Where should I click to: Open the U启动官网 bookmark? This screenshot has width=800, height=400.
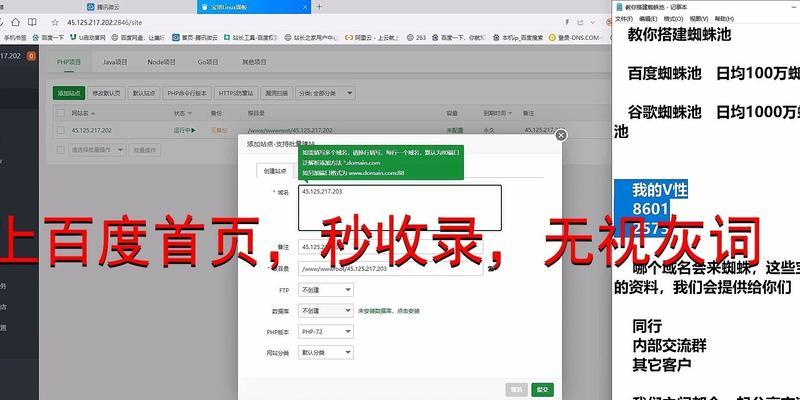pyautogui.click(x=88, y=38)
